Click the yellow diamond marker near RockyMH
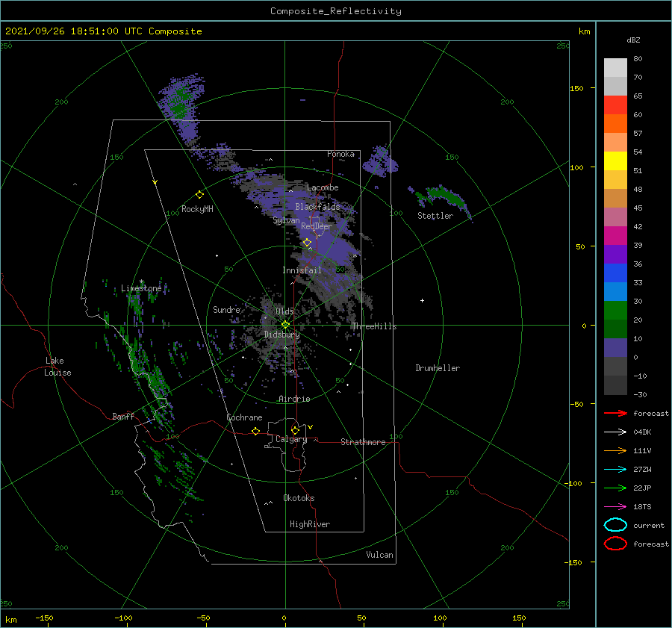The image size is (672, 628). 199,195
